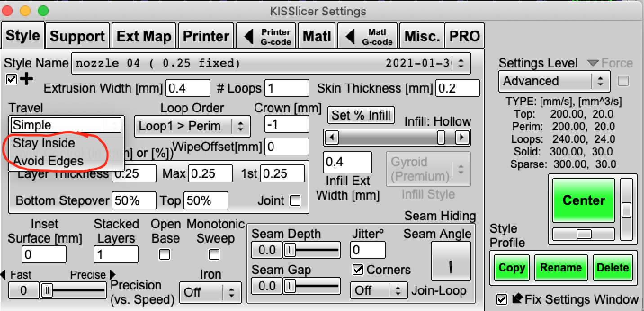Viewport: 644px width, 311px height.
Task: Open the Matl tab
Action: click(x=317, y=36)
